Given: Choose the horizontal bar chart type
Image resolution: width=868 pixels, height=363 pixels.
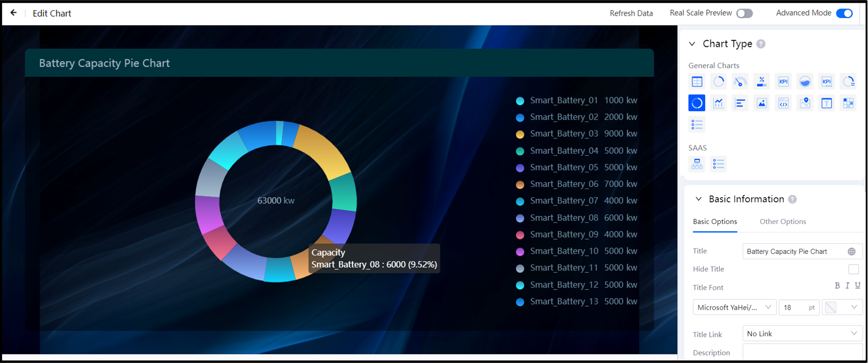Looking at the screenshot, I should pos(740,103).
